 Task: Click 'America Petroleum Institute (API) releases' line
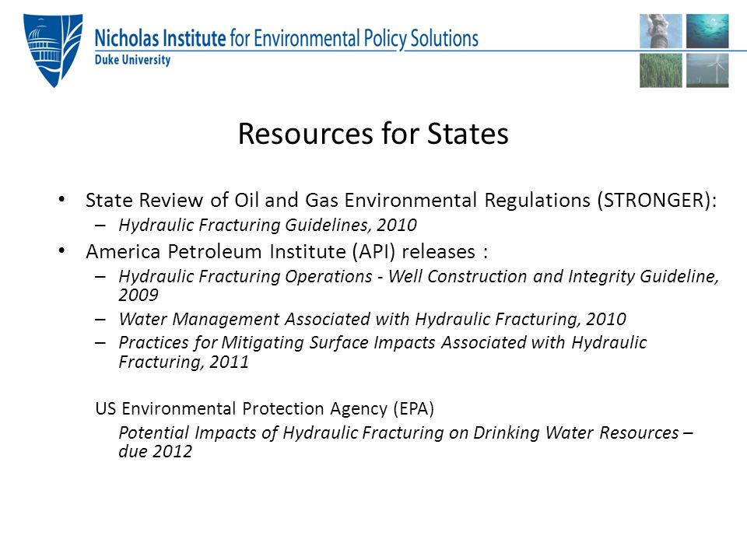coord(287,251)
